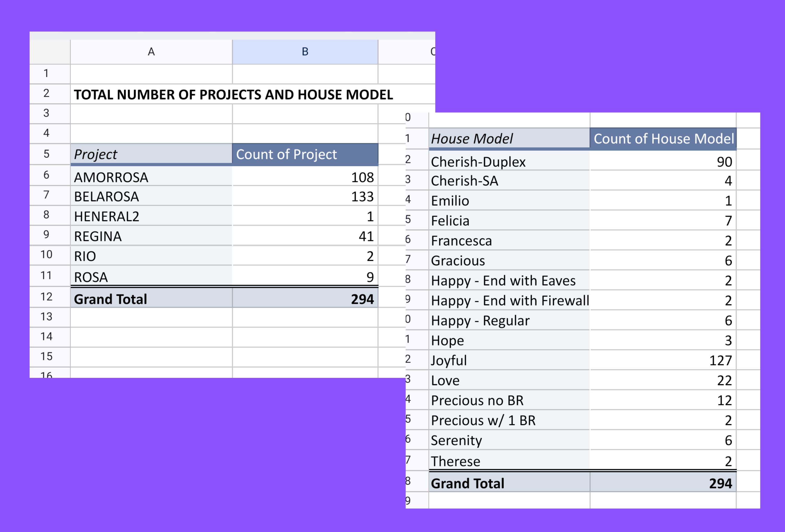This screenshot has height=532, width=785.
Task: Select the Precious no BR cell
Action: click(509, 400)
